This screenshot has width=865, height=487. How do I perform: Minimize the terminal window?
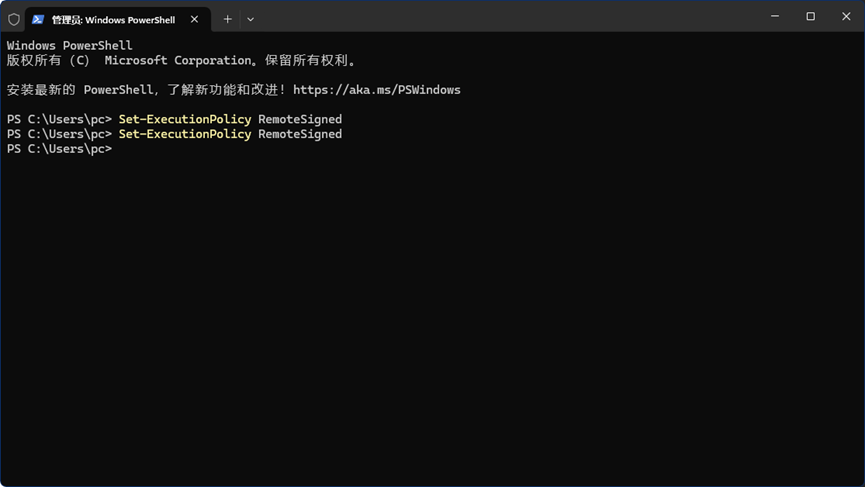pos(775,16)
